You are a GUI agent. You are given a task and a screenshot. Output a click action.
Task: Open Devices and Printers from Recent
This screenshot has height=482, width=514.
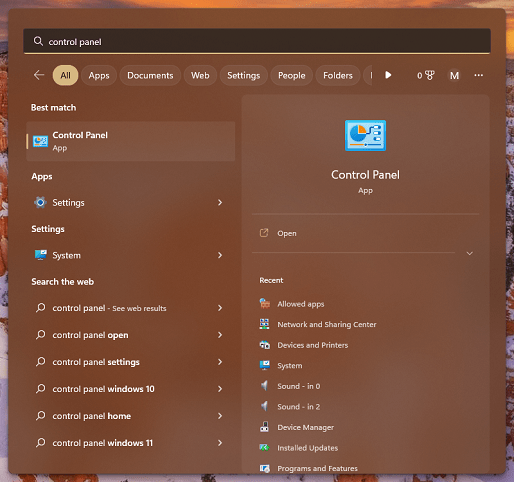313,345
